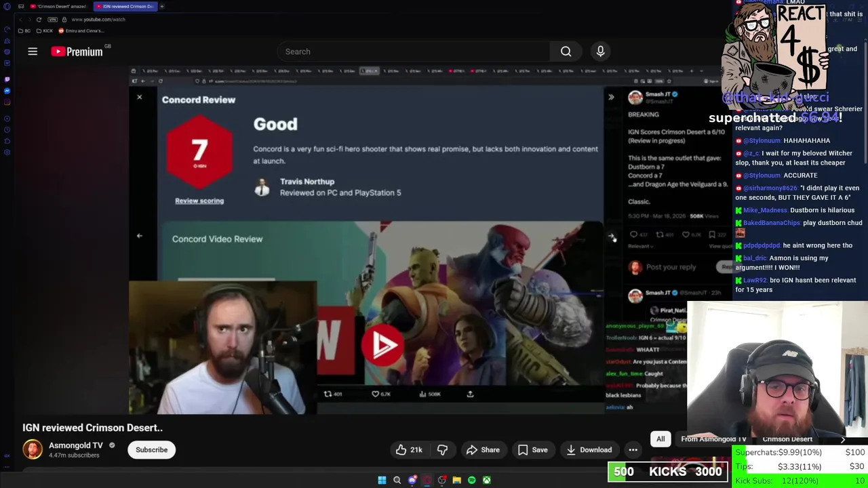Open Messenger in the browser sidebar
Viewport: 868px width, 488px height.
pos(7,91)
